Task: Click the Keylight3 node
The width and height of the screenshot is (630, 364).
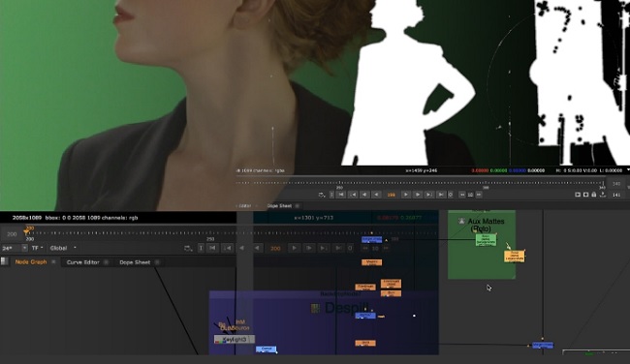Action: tap(235, 340)
